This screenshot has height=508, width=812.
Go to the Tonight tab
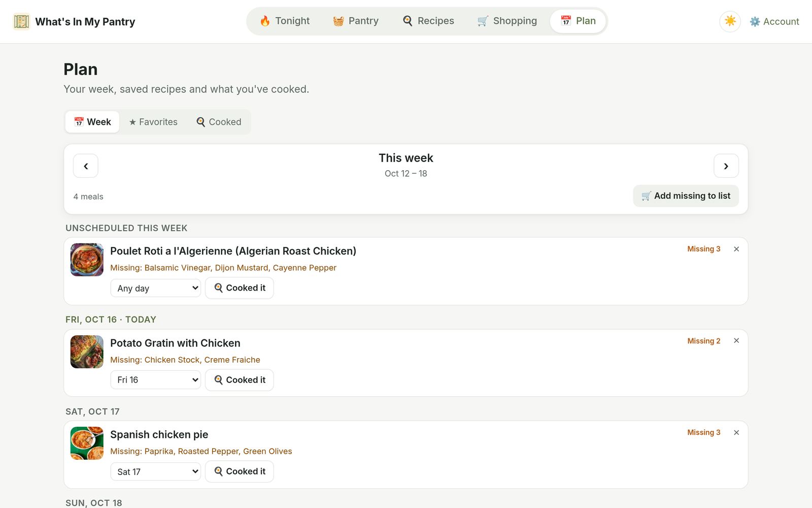tap(284, 21)
